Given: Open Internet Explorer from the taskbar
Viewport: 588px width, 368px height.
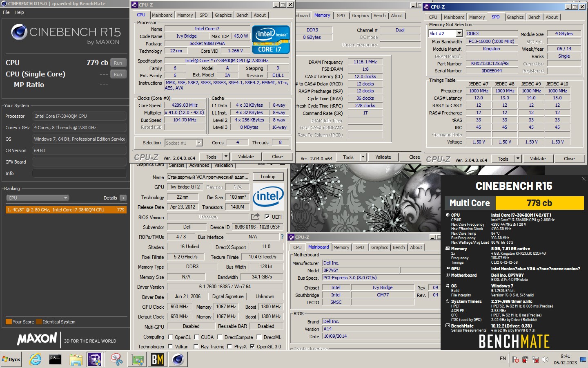Looking at the screenshot, I should coord(36,359).
